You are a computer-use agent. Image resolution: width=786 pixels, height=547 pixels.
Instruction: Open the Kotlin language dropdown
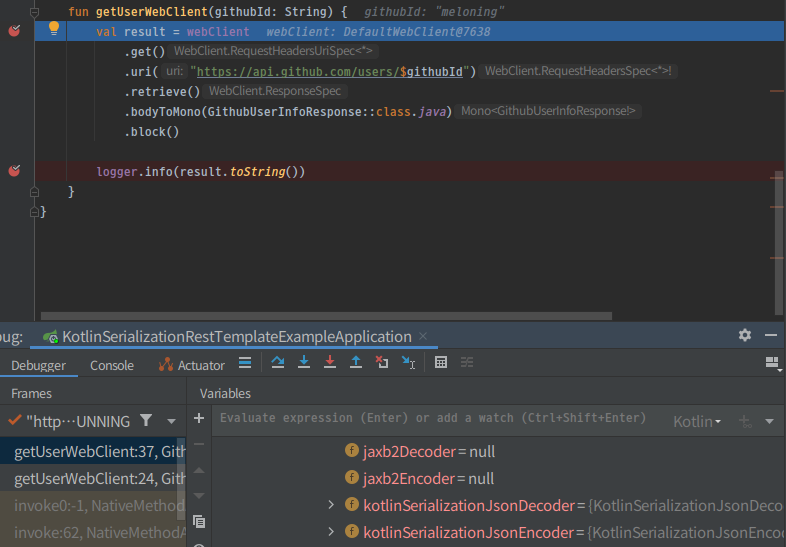click(697, 422)
